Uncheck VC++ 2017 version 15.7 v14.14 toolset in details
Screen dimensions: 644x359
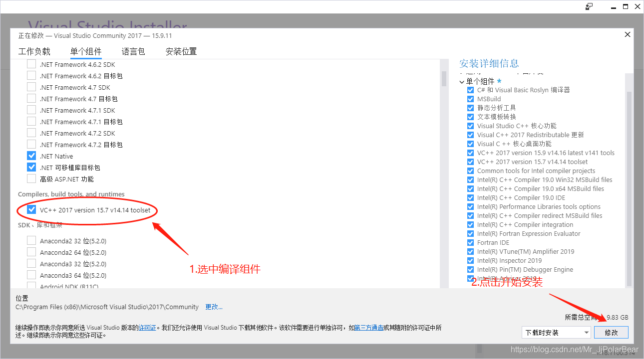tap(470, 162)
